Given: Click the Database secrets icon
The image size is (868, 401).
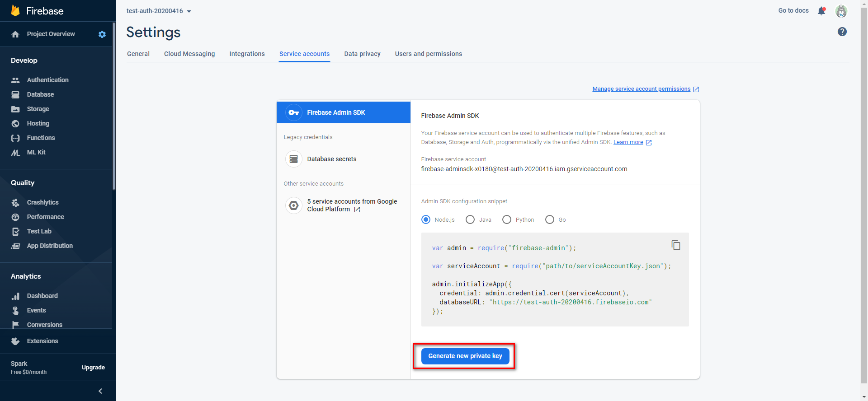Looking at the screenshot, I should coord(294,159).
